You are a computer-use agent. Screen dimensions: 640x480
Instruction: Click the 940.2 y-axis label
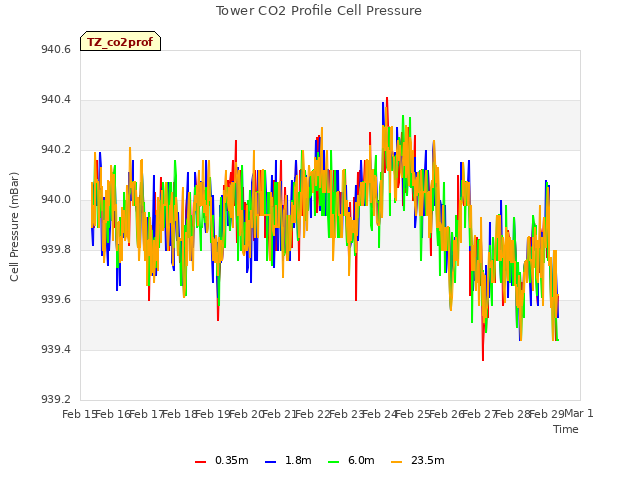click(56, 150)
